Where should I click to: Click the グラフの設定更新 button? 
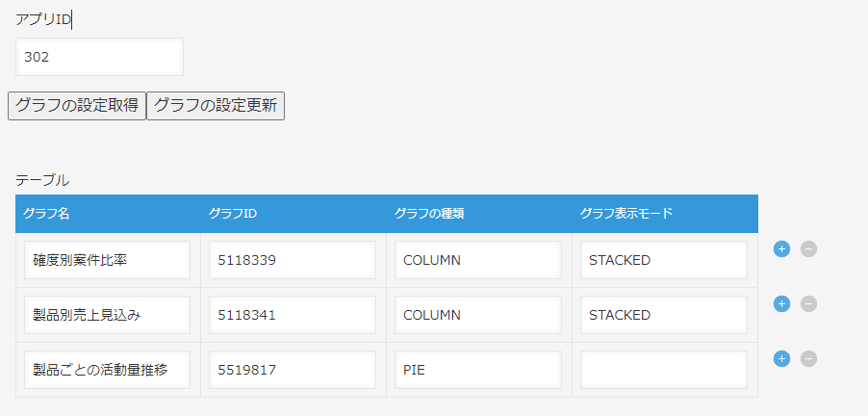click(x=216, y=106)
